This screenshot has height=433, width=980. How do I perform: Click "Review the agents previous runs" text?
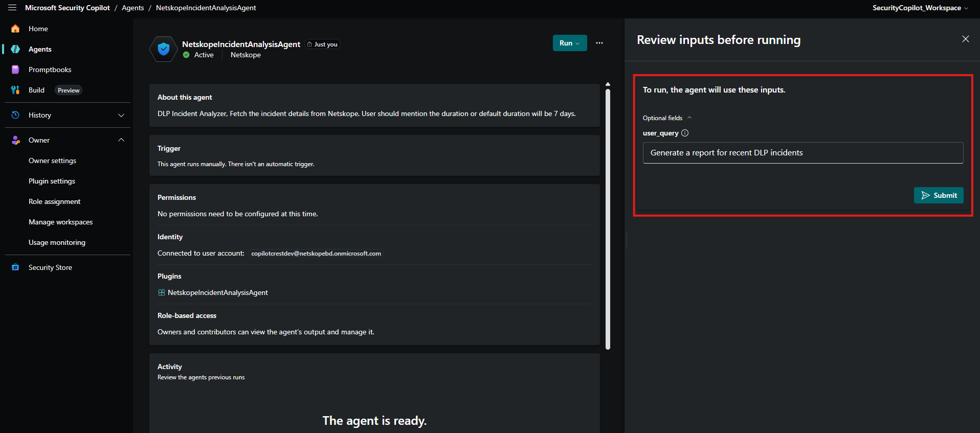201,377
